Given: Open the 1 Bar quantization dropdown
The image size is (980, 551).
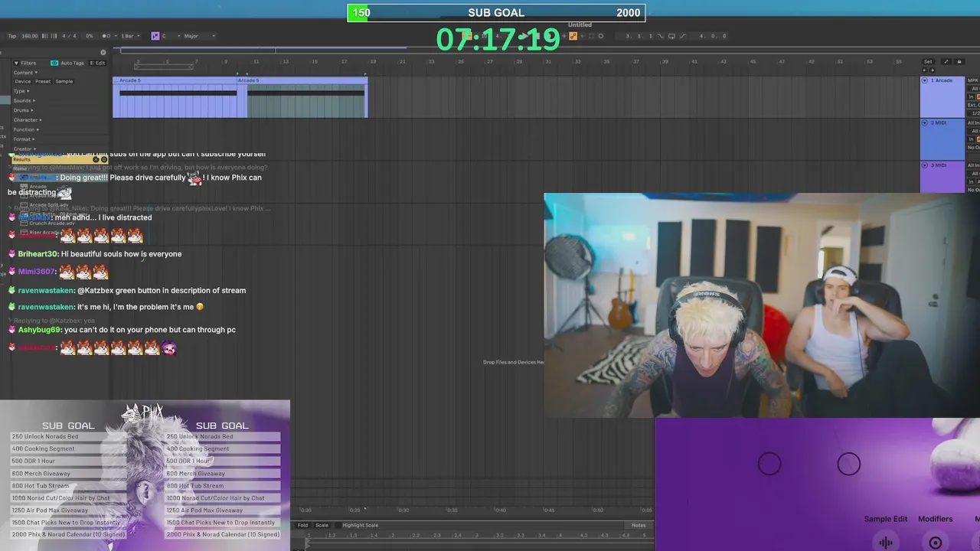Looking at the screenshot, I should click(130, 36).
